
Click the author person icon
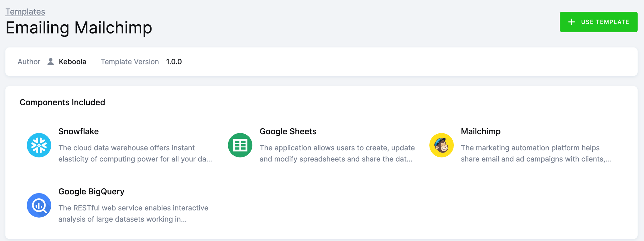point(51,62)
